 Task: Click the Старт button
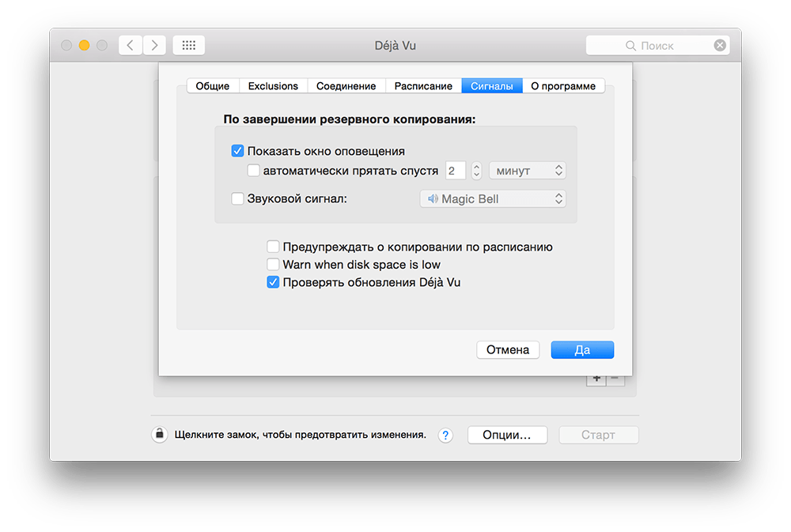point(598,435)
